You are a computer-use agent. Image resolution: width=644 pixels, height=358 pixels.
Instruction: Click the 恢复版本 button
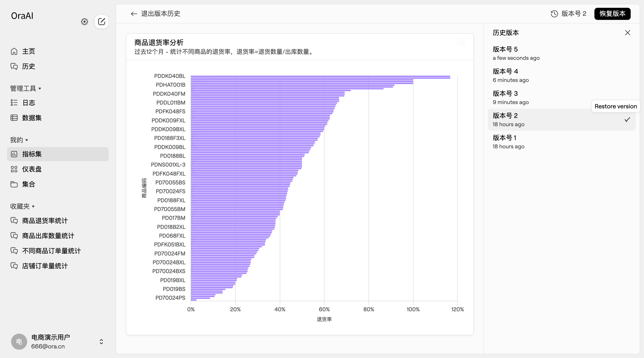(612, 14)
